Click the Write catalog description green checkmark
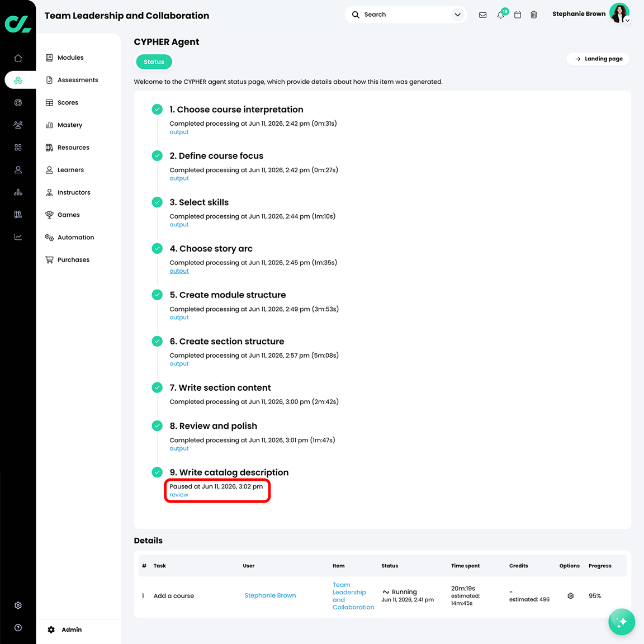The image size is (644, 644). [x=157, y=472]
